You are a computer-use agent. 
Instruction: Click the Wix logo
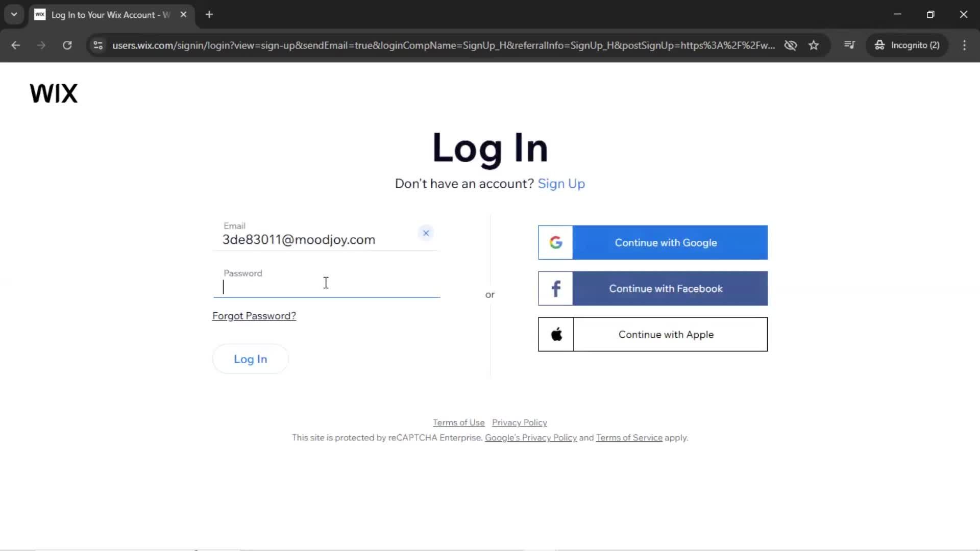[54, 93]
